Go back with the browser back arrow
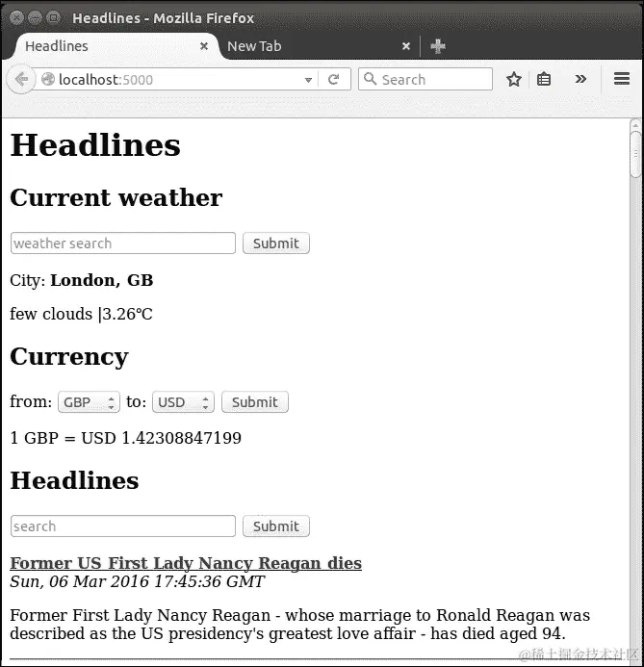Screen dimensions: 644x667 [21, 79]
